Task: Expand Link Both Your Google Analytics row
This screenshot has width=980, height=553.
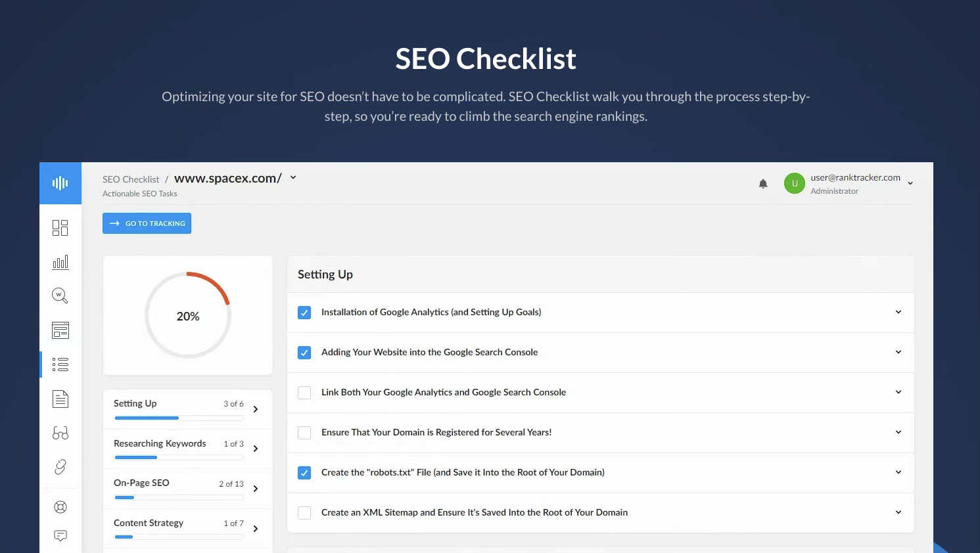Action: tap(898, 392)
